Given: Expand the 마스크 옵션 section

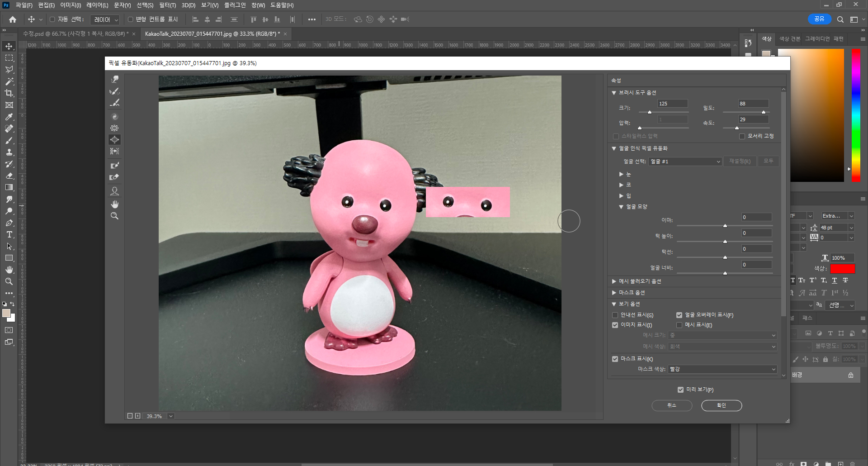Looking at the screenshot, I should click(x=614, y=293).
